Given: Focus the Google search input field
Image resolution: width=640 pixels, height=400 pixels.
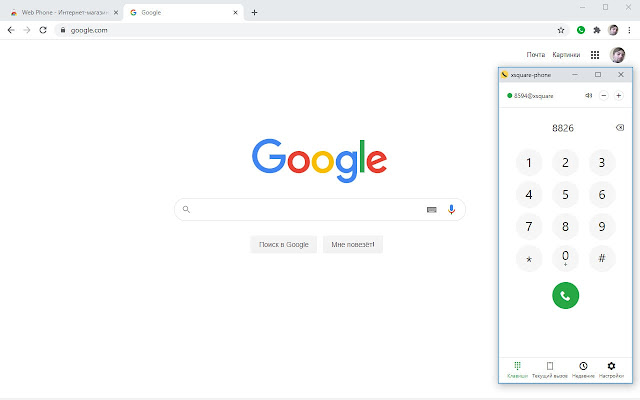Looking at the screenshot, I should 320,209.
